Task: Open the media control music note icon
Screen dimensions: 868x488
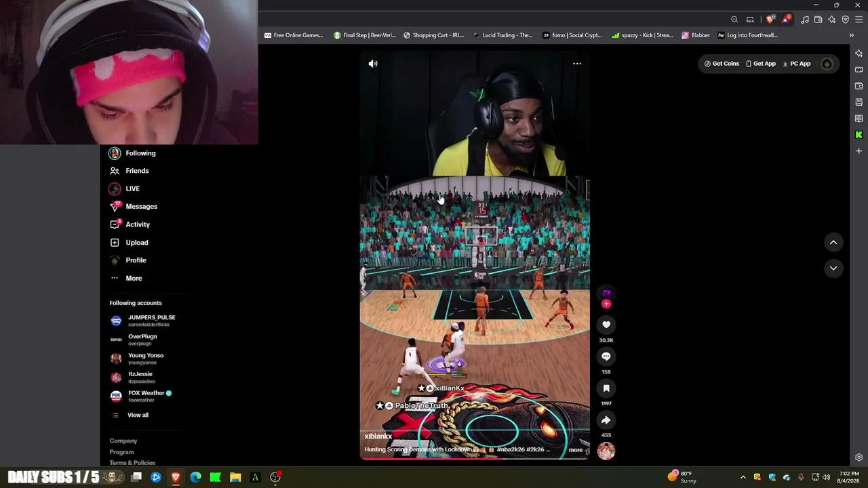Action: click(x=804, y=20)
